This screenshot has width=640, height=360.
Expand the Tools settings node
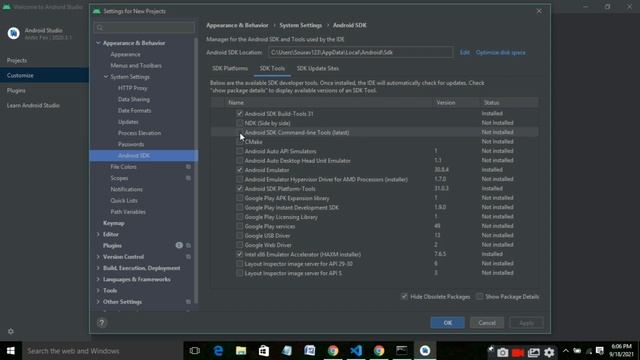[98, 291]
